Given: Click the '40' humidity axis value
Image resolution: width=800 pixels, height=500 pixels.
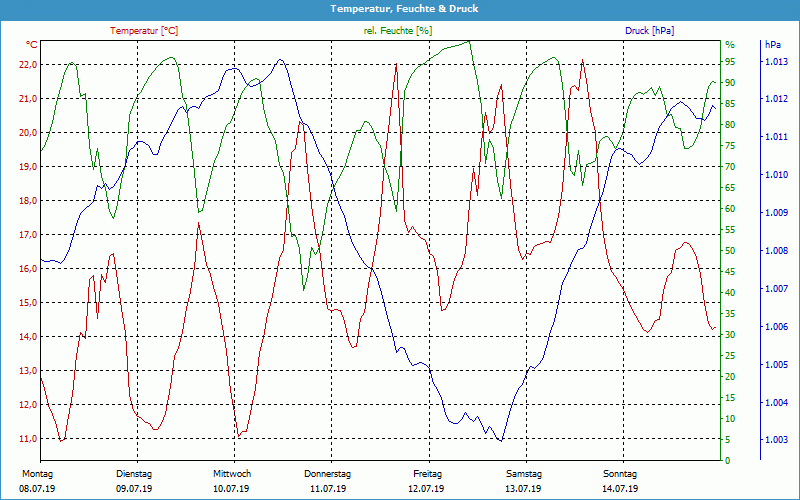Looking at the screenshot, I should click(x=730, y=293).
